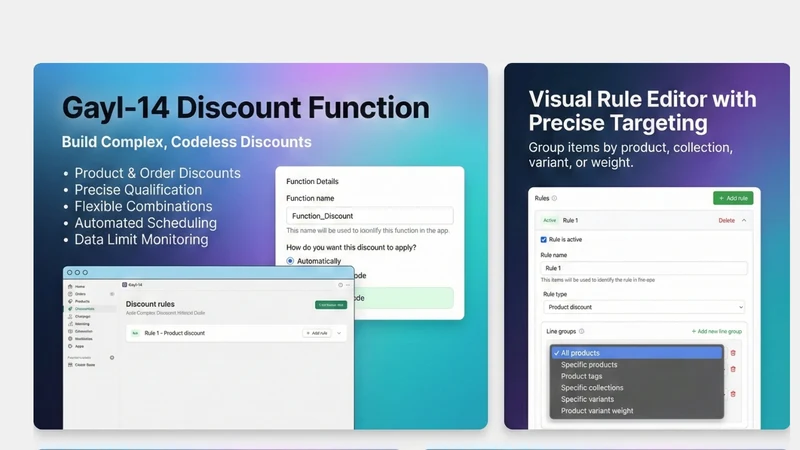Click 'Build Complex, Codeless Discounts' subtitle
800x450 pixels.
186,142
